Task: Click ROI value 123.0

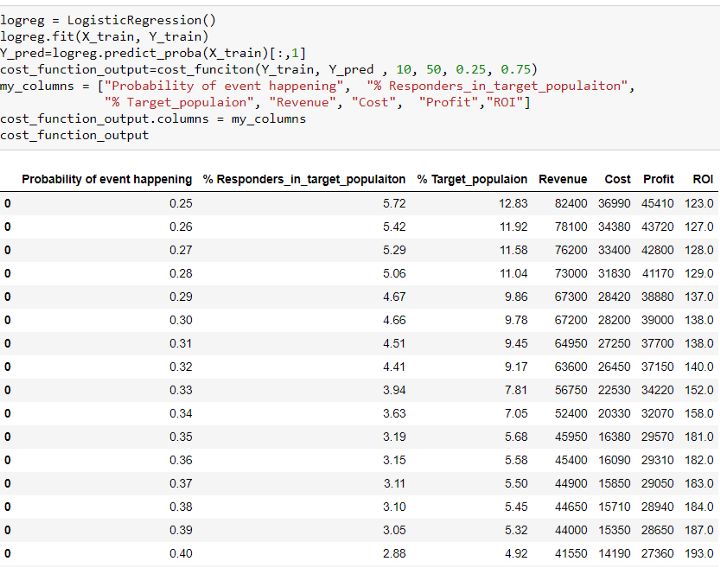Action: click(699, 203)
